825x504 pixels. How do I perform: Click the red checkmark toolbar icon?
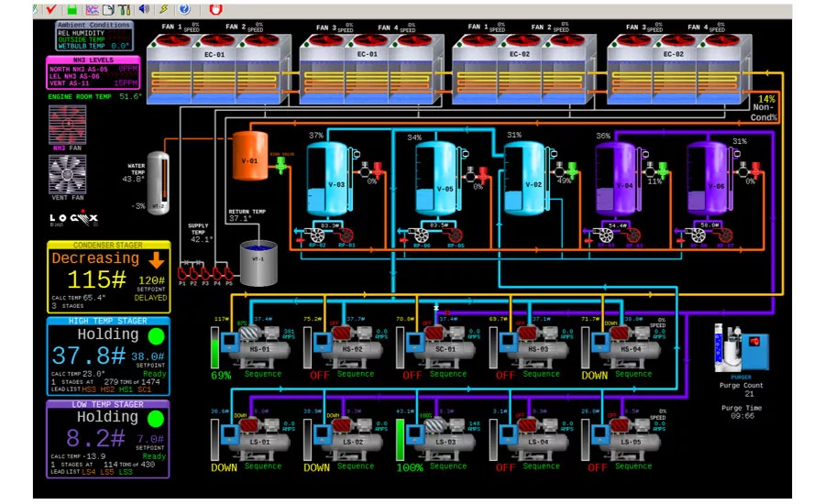pos(51,9)
